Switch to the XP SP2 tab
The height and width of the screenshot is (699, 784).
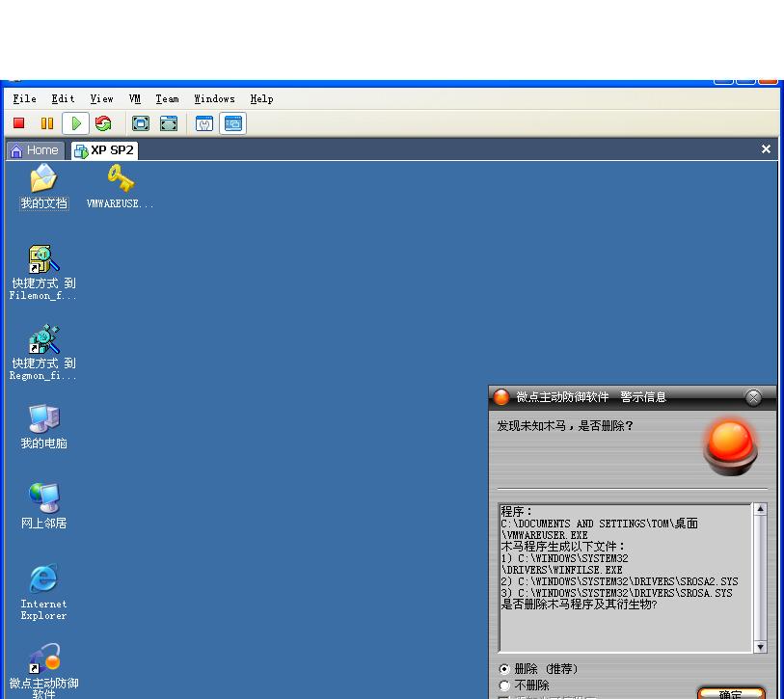(104, 150)
